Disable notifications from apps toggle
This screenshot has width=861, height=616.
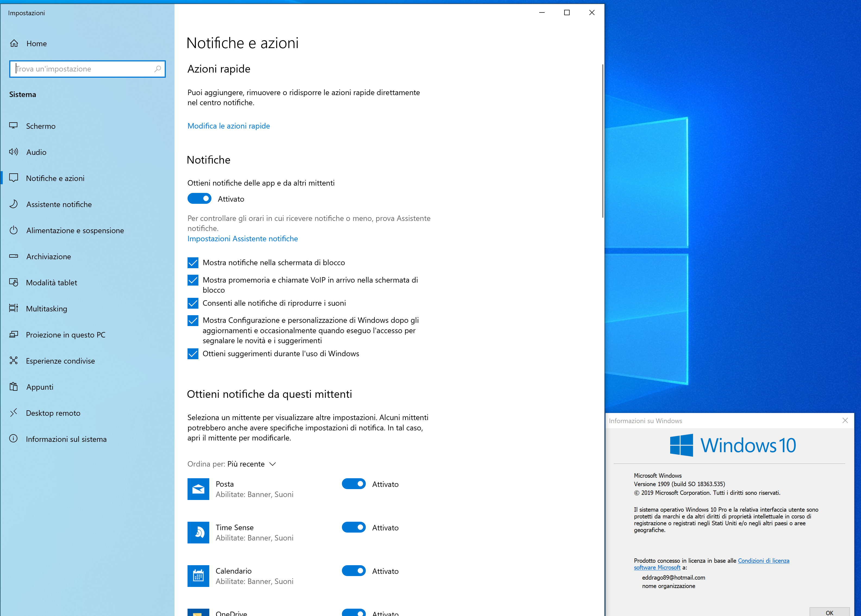(x=199, y=198)
